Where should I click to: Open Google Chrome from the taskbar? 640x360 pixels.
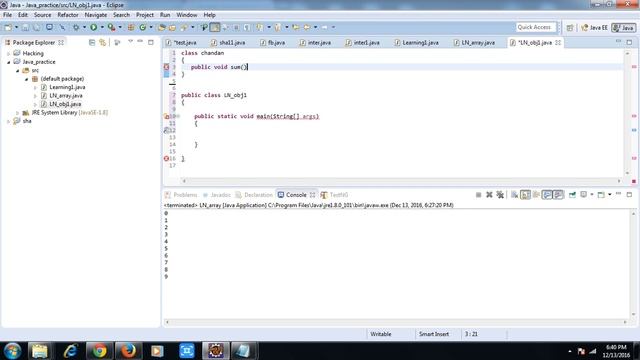pyautogui.click(x=99, y=351)
